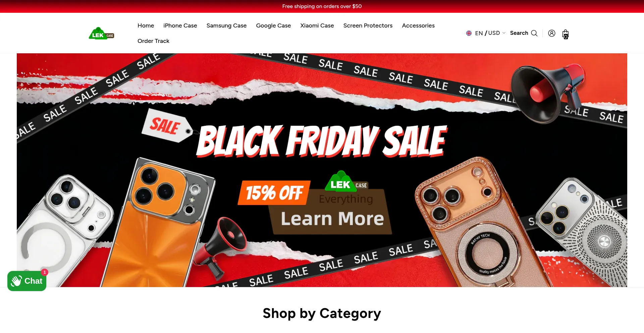The height and width of the screenshot is (333, 644).
Task: Go to the Accessories page
Action: pos(418,25)
